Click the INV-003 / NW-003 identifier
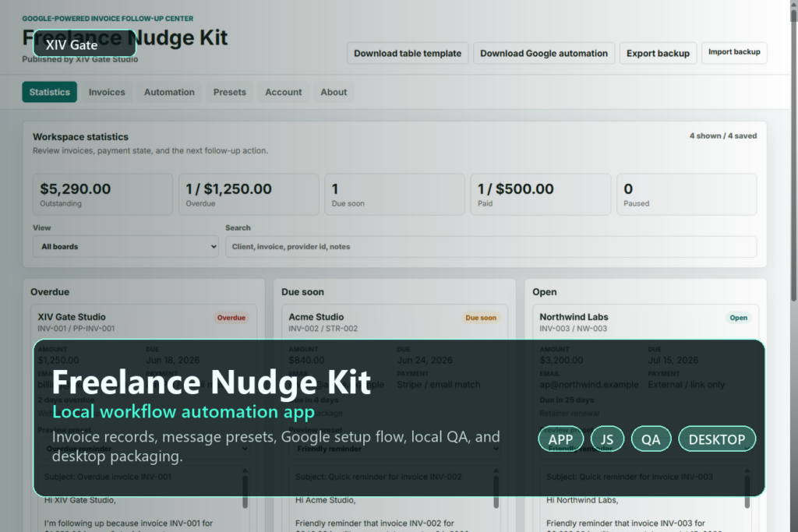The height and width of the screenshot is (532, 798). pos(573,329)
